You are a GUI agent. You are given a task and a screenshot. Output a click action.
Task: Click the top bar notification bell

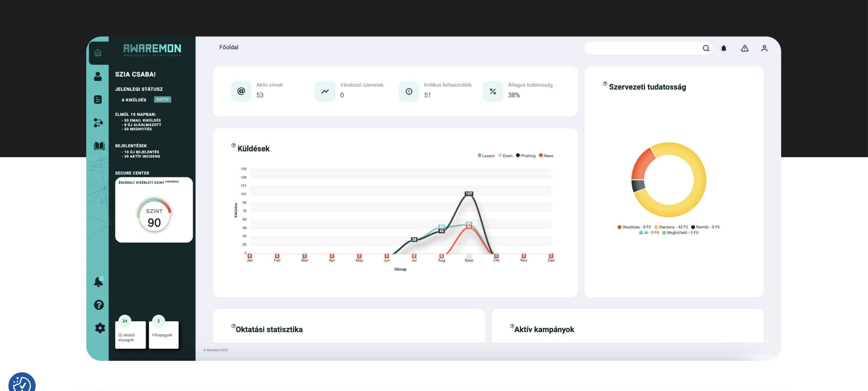click(724, 48)
